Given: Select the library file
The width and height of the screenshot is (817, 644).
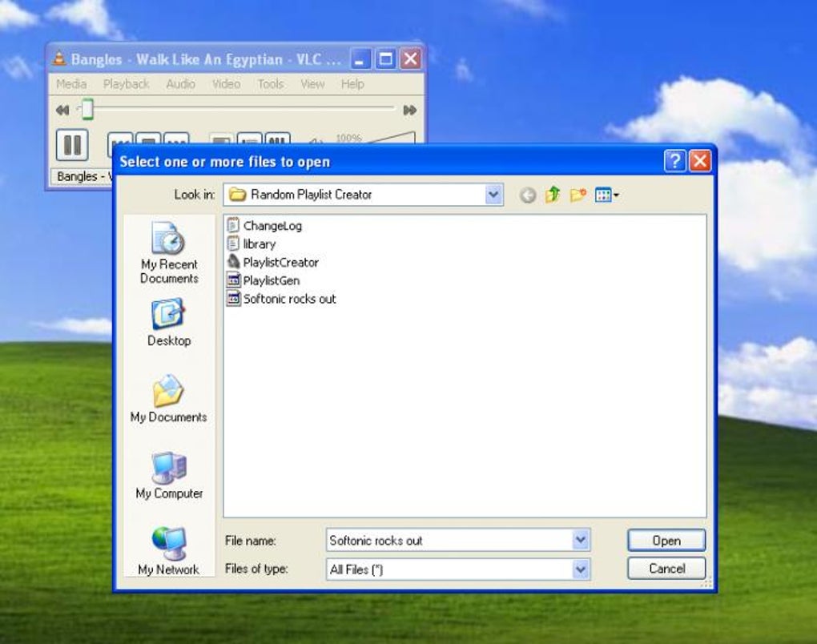Looking at the screenshot, I should point(252,244).
